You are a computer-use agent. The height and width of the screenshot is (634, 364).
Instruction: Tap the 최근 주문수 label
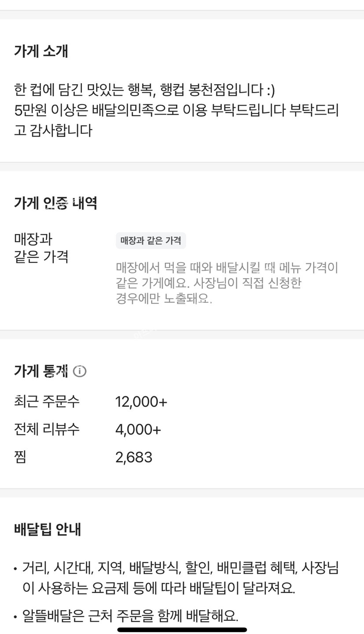click(47, 401)
